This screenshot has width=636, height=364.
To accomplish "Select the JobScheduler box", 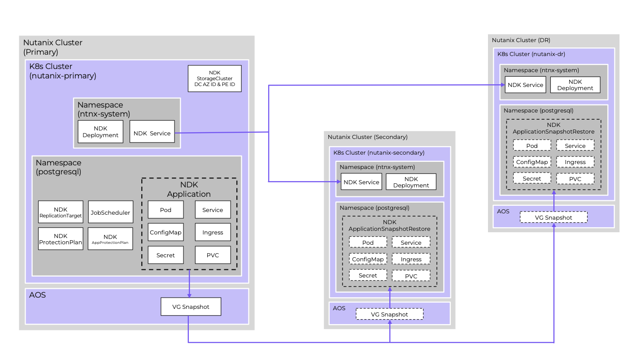I will (110, 212).
